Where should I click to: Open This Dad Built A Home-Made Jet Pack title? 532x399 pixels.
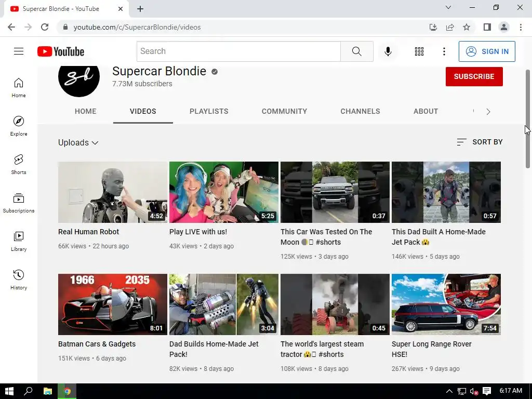(438, 237)
